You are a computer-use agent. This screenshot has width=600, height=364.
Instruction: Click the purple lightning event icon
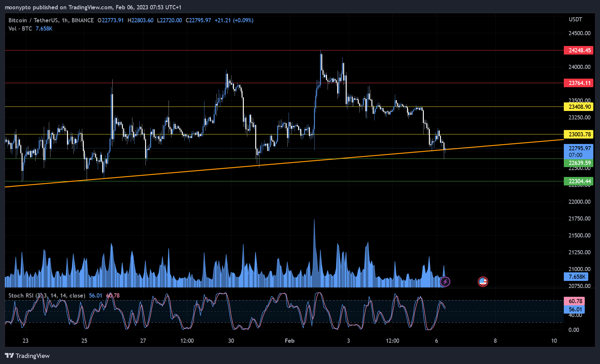(x=445, y=282)
